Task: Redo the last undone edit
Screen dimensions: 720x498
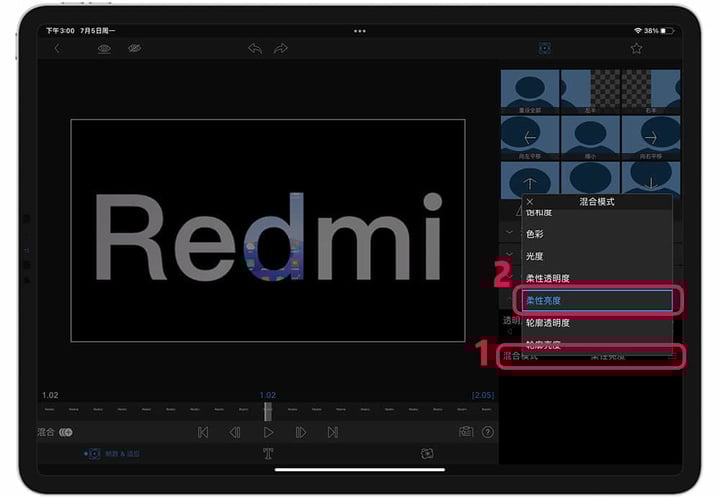Action: click(281, 48)
